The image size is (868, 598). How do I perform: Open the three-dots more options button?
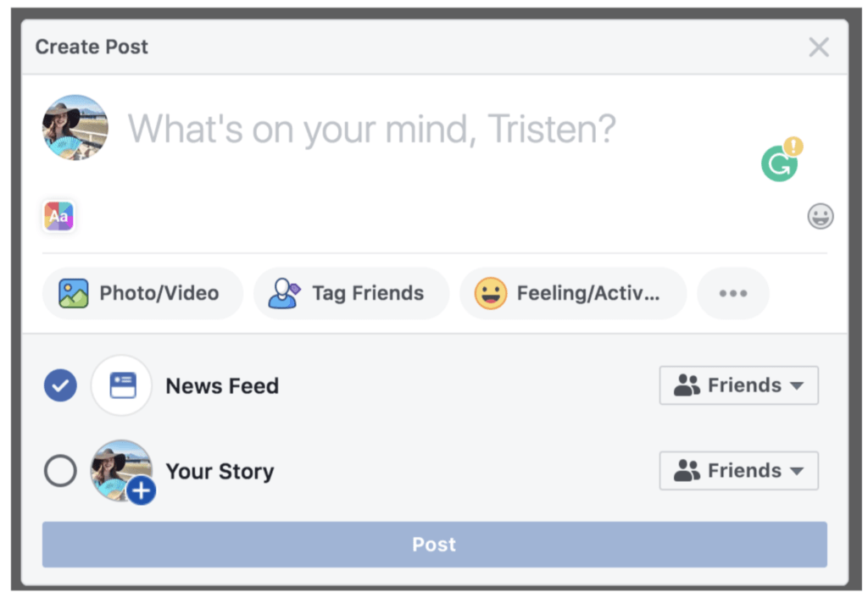733,294
